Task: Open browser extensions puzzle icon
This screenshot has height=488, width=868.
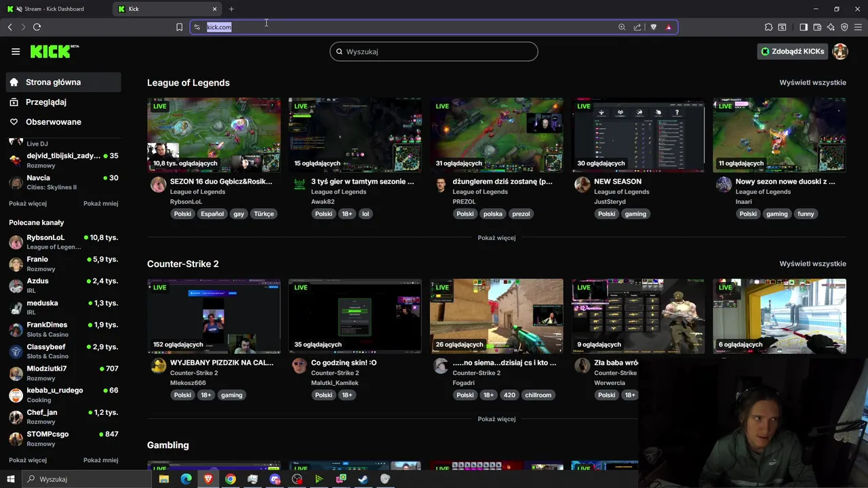Action: pyautogui.click(x=768, y=27)
